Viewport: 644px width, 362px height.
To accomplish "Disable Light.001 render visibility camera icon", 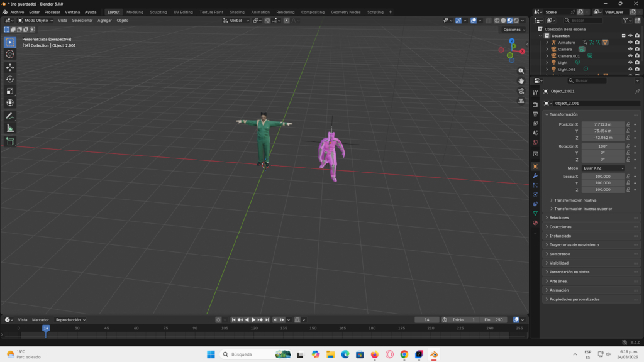I will [x=637, y=69].
